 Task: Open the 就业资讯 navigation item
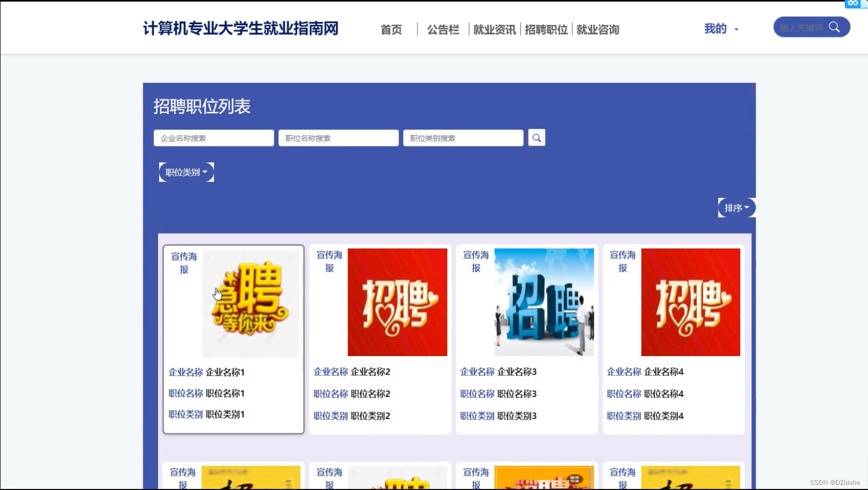[x=495, y=29]
